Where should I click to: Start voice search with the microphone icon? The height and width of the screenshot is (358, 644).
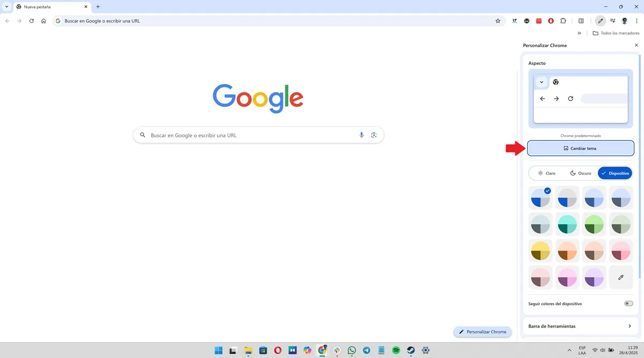tap(362, 135)
